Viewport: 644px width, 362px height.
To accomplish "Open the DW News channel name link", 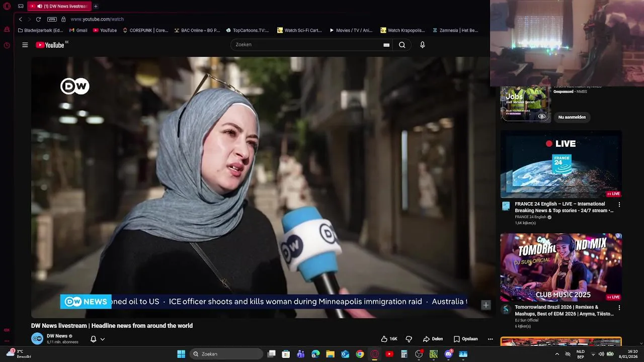I will pos(57,336).
